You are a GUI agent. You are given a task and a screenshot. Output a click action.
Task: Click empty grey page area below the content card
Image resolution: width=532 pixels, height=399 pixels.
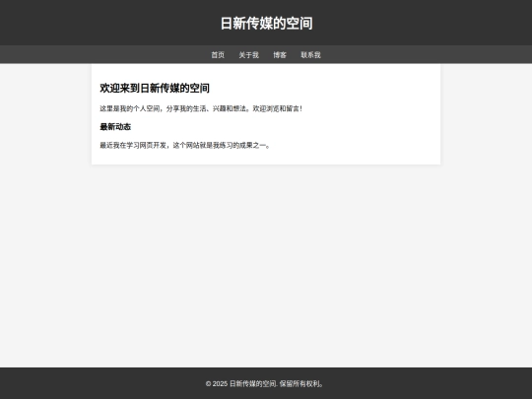tap(266, 265)
